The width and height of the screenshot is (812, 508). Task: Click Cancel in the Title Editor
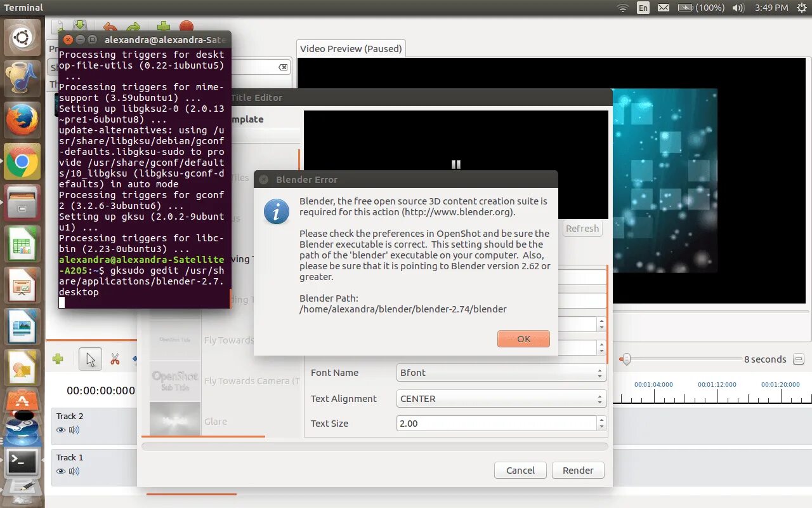point(520,471)
